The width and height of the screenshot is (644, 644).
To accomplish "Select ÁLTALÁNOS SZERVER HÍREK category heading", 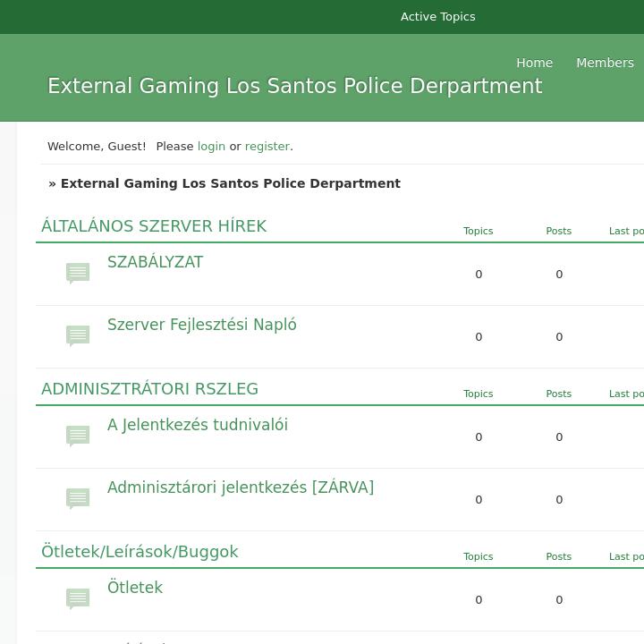I will click(x=154, y=226).
